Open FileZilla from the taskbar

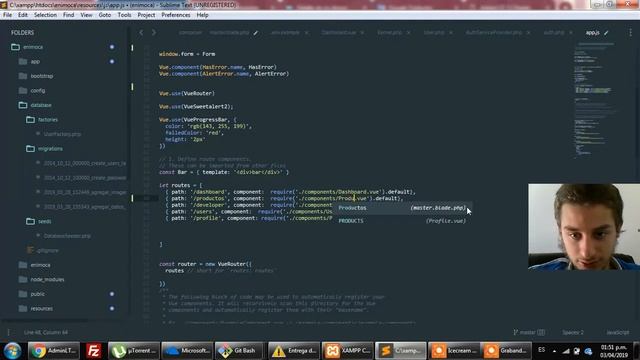coord(94,351)
